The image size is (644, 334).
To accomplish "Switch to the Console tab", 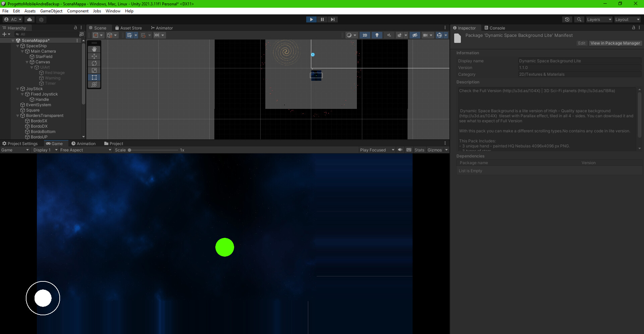I will pos(495,28).
